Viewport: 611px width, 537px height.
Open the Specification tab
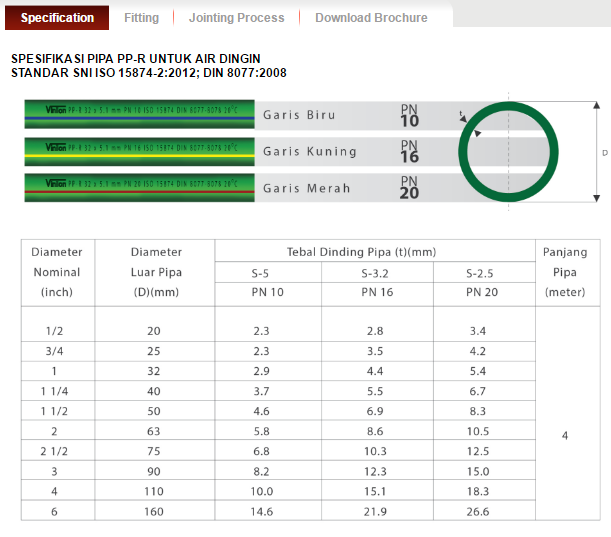coord(57,17)
